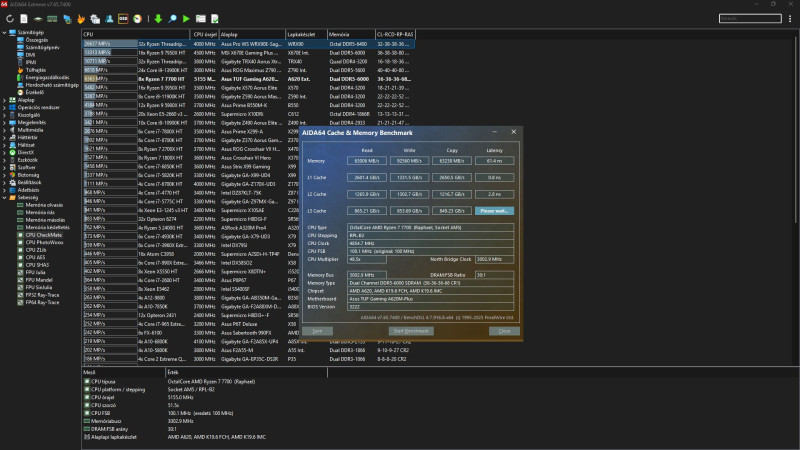Select the Ryzen 9 7950X HT result row

[248, 53]
